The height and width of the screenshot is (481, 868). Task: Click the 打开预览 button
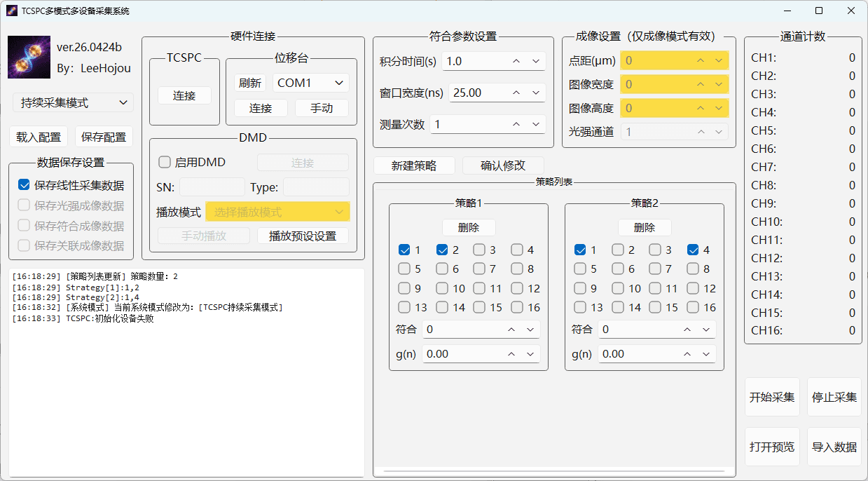[772, 447]
